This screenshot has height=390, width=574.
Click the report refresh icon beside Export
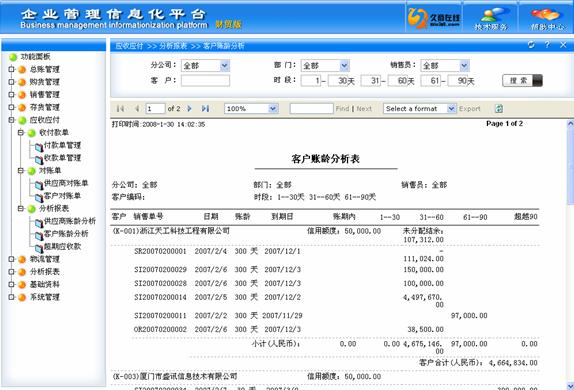coord(499,109)
